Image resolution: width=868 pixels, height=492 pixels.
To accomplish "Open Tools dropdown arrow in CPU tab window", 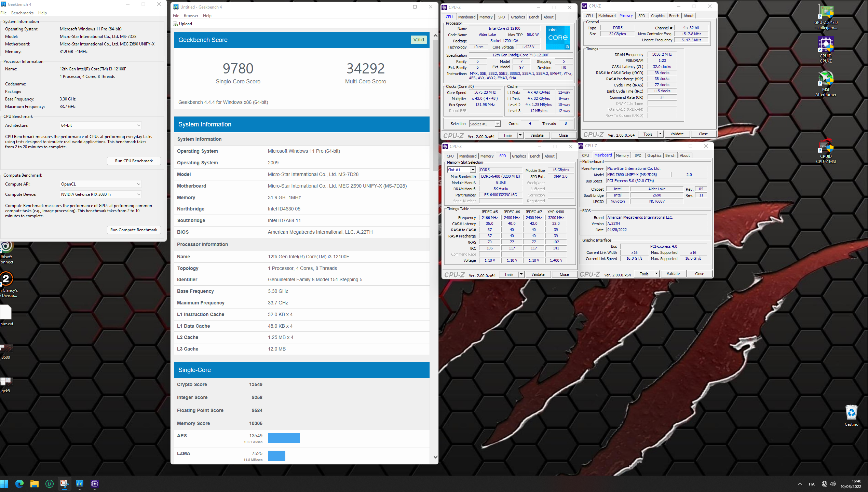I will point(520,135).
